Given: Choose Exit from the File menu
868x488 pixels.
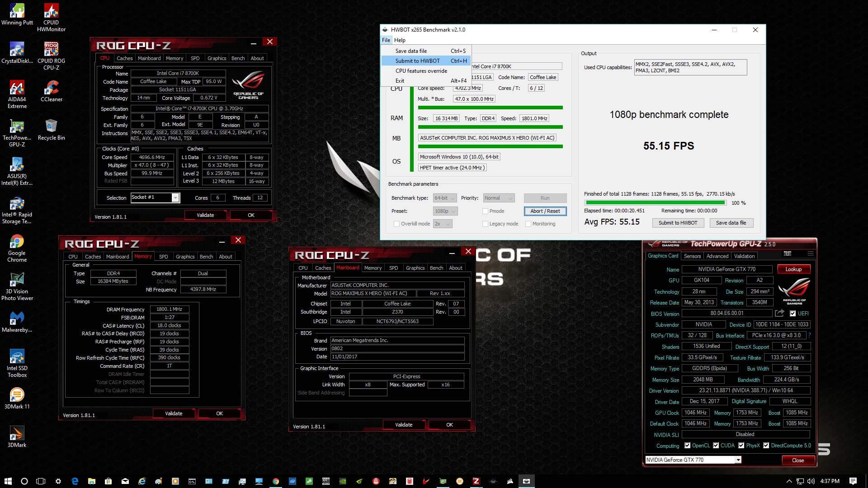Looking at the screenshot, I should (426, 81).
